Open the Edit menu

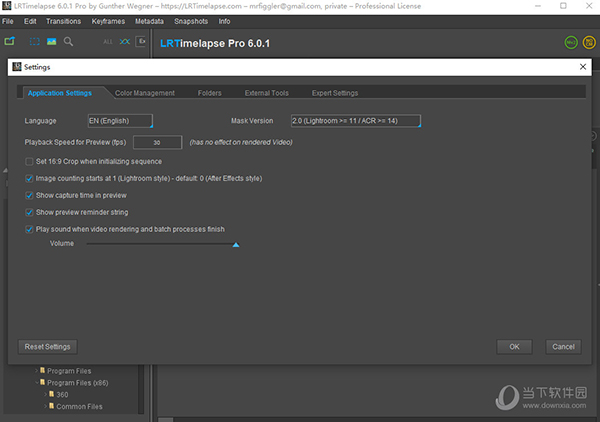click(30, 21)
